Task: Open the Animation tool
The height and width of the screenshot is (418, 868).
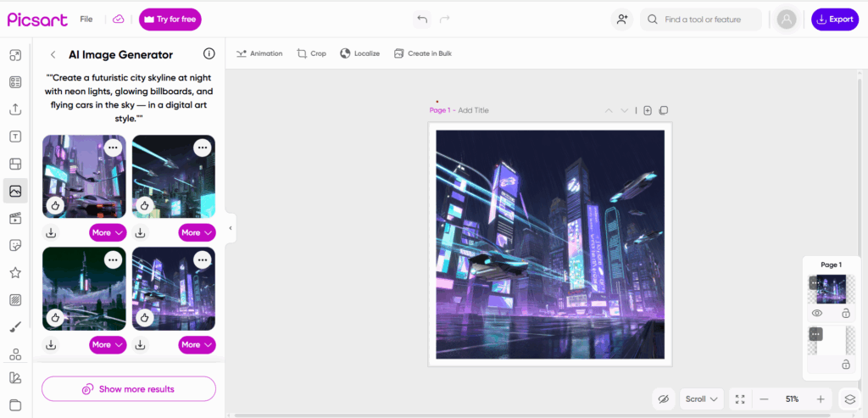Action: point(259,53)
